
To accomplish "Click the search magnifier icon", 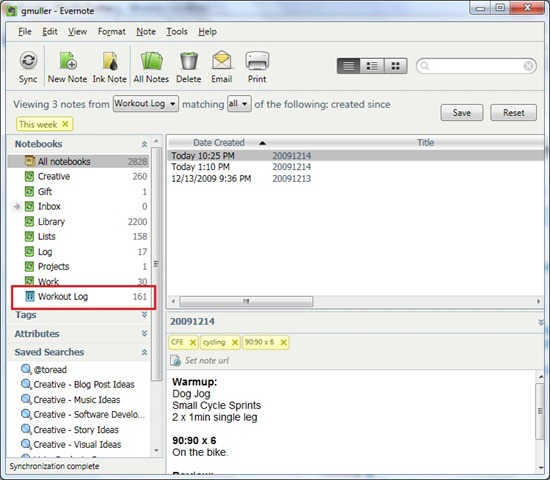I will coord(424,66).
